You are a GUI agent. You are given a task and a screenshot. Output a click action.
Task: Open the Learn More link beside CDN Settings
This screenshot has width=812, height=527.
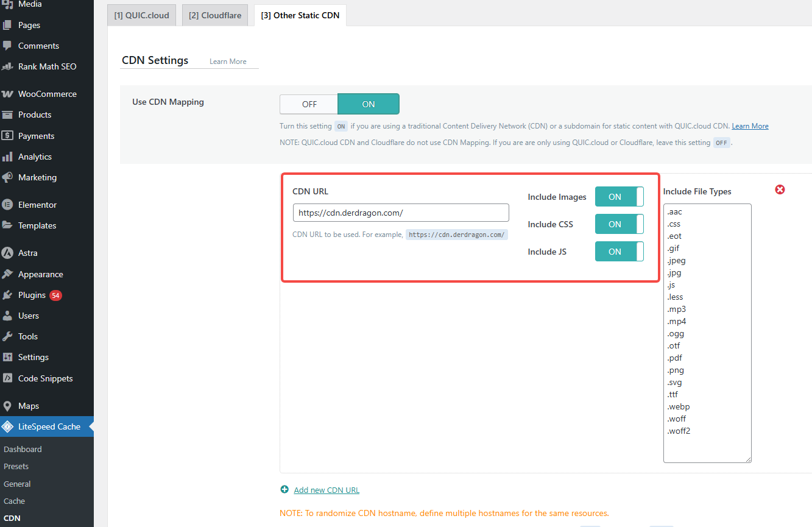[x=227, y=61]
